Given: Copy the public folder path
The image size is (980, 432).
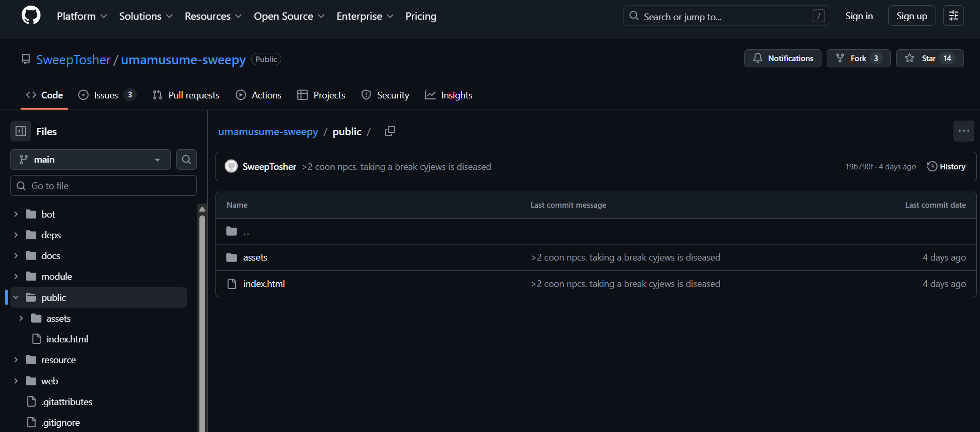Looking at the screenshot, I should coord(390,132).
